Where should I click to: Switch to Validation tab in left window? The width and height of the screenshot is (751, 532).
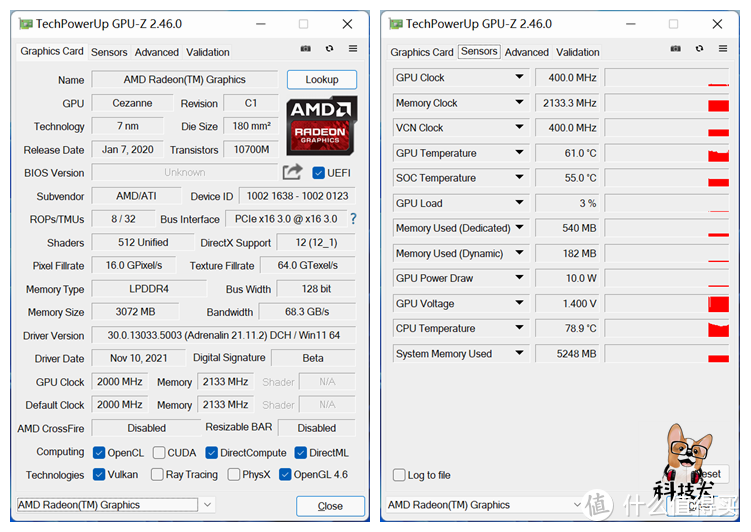[x=208, y=52]
